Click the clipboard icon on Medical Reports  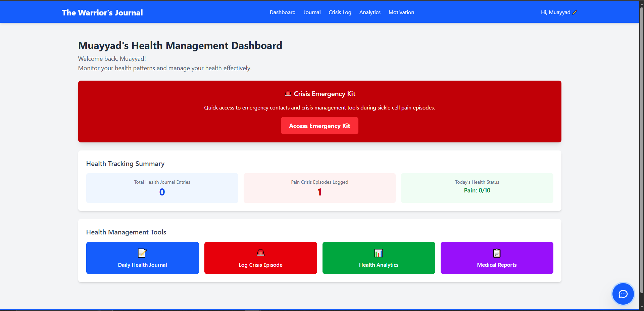pyautogui.click(x=497, y=253)
